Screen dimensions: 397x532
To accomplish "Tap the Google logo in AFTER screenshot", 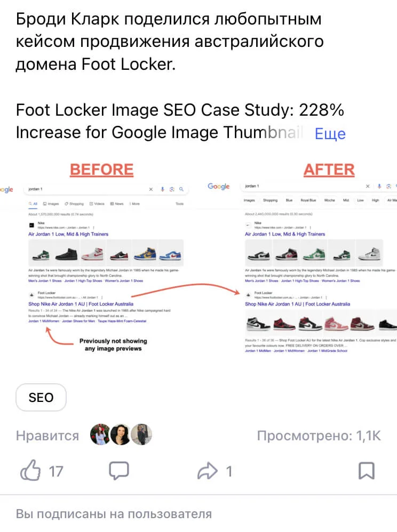I will click(219, 186).
